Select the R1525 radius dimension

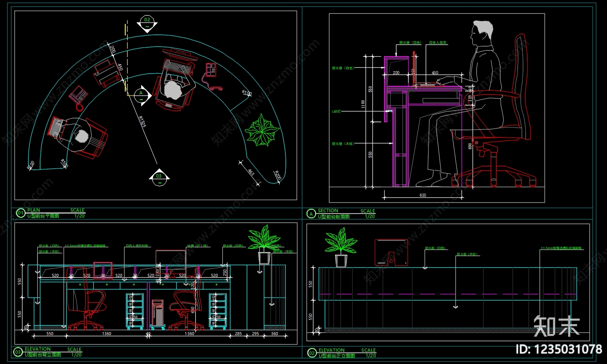tap(142, 122)
